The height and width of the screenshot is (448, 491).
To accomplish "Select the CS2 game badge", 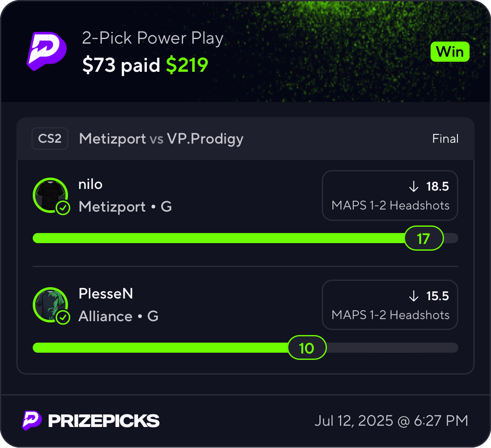I will coord(50,139).
